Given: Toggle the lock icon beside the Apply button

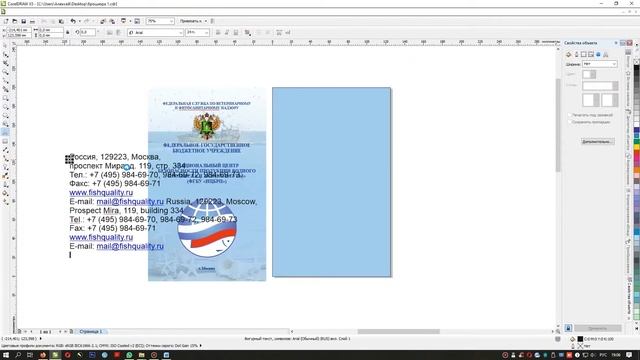Looking at the screenshot, I should tap(568, 328).
